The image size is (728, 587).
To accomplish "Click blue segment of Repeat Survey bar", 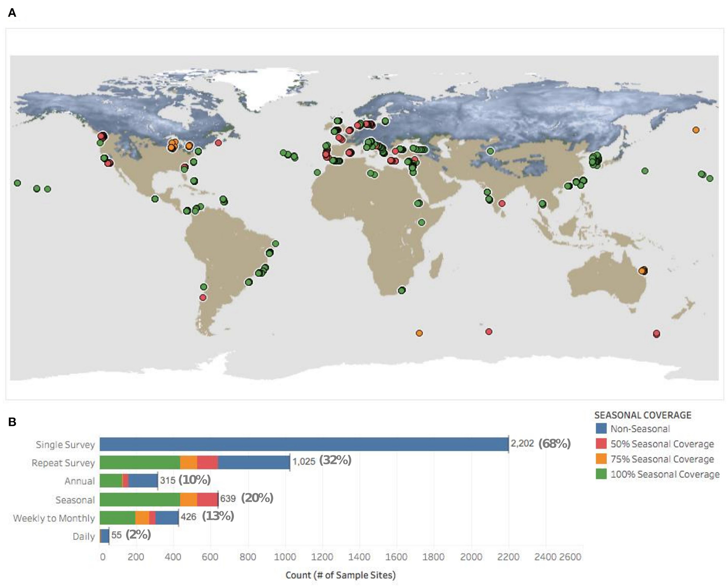I will pyautogui.click(x=254, y=463).
